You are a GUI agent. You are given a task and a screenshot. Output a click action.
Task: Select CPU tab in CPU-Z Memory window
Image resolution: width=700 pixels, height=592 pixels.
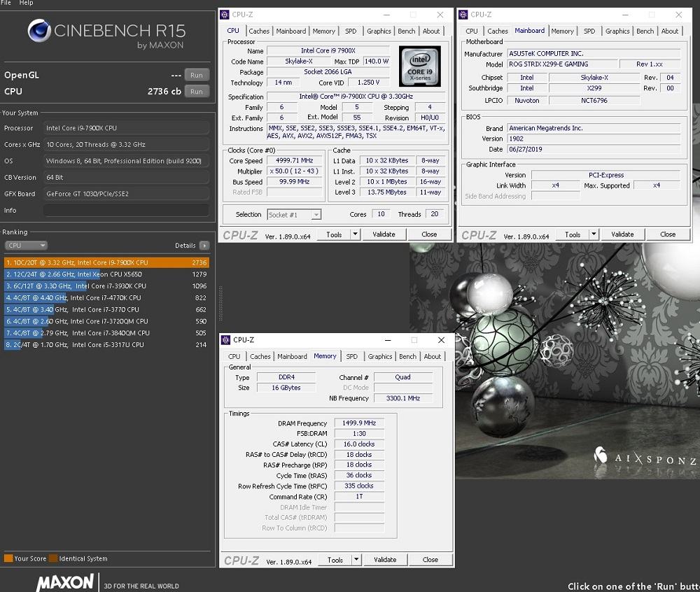pyautogui.click(x=234, y=356)
